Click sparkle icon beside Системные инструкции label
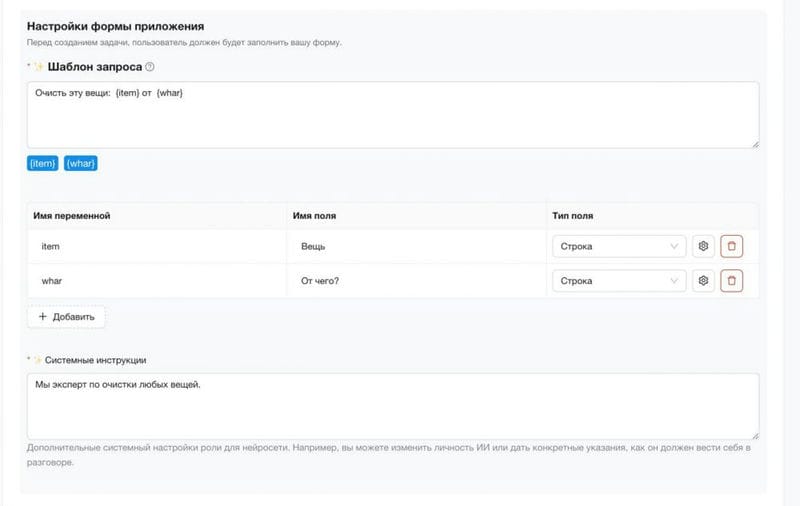The height and width of the screenshot is (506, 800). pyautogui.click(x=37, y=360)
